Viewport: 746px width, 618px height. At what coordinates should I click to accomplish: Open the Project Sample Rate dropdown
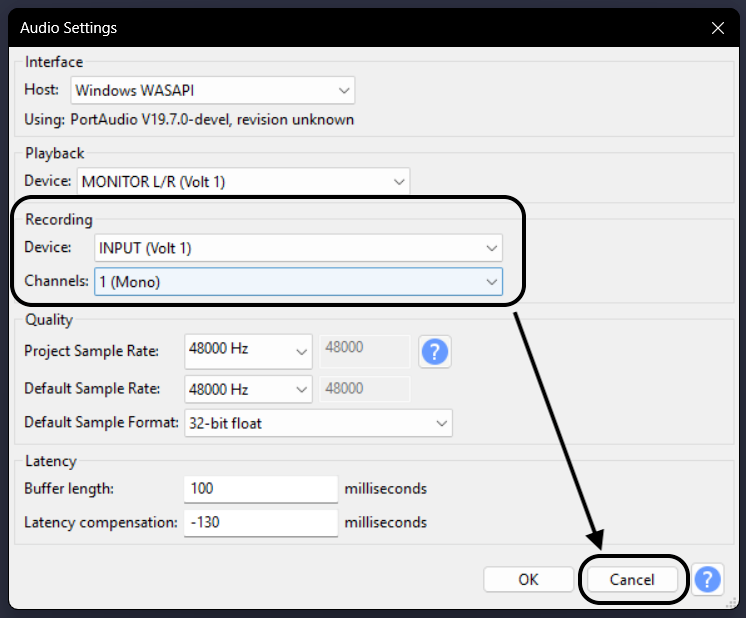(x=249, y=351)
